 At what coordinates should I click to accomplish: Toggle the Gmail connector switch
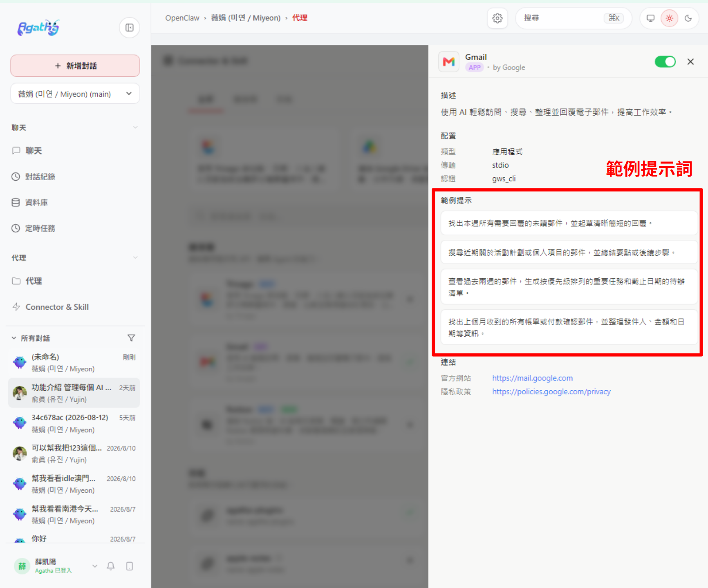[x=665, y=62]
